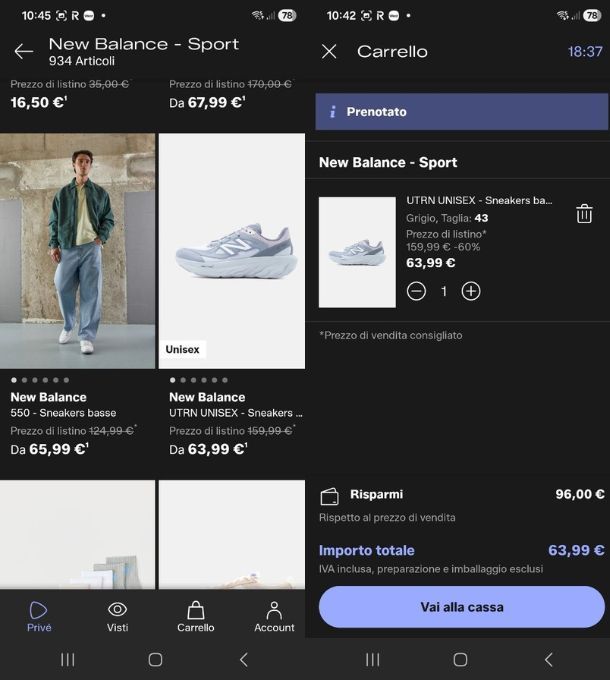Open the Account tab
Viewport: 610px width, 680px height.
(x=274, y=616)
